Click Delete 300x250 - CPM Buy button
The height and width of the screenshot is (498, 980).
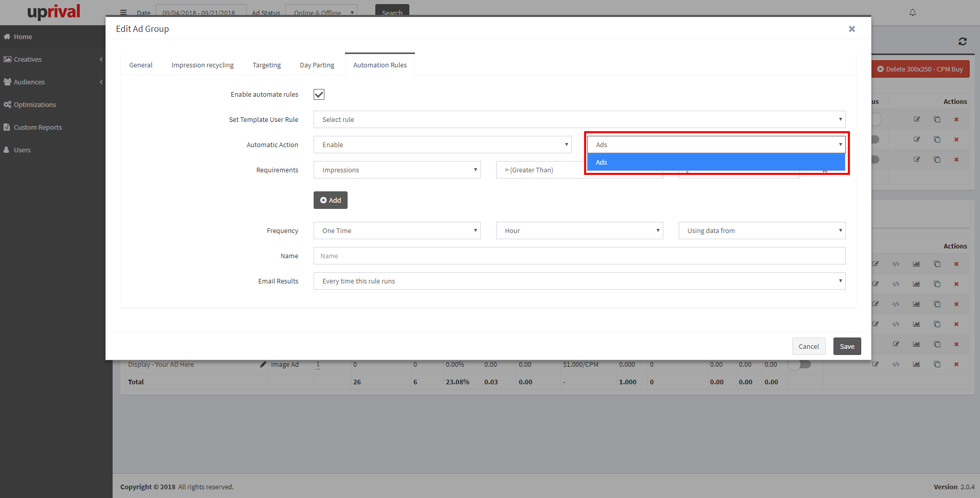click(920, 69)
